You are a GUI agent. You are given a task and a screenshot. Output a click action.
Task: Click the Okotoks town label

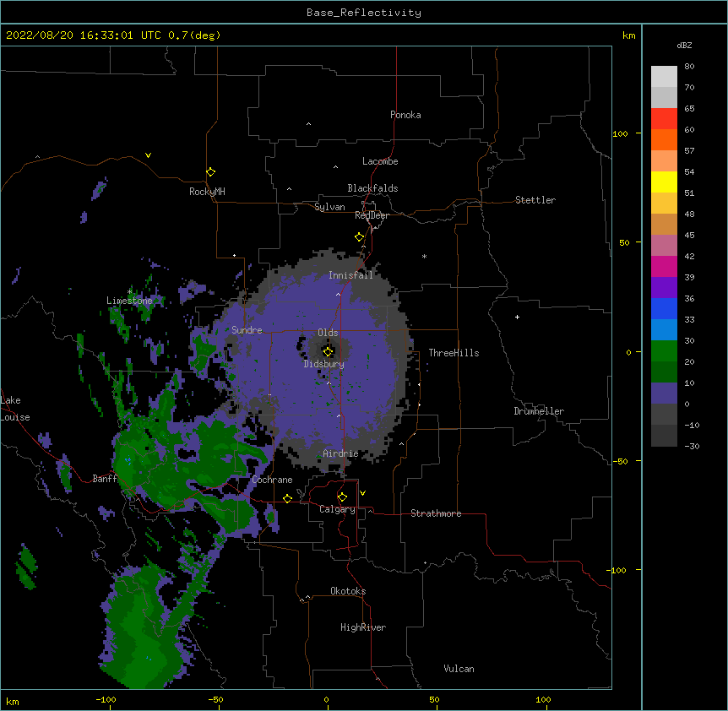click(348, 591)
